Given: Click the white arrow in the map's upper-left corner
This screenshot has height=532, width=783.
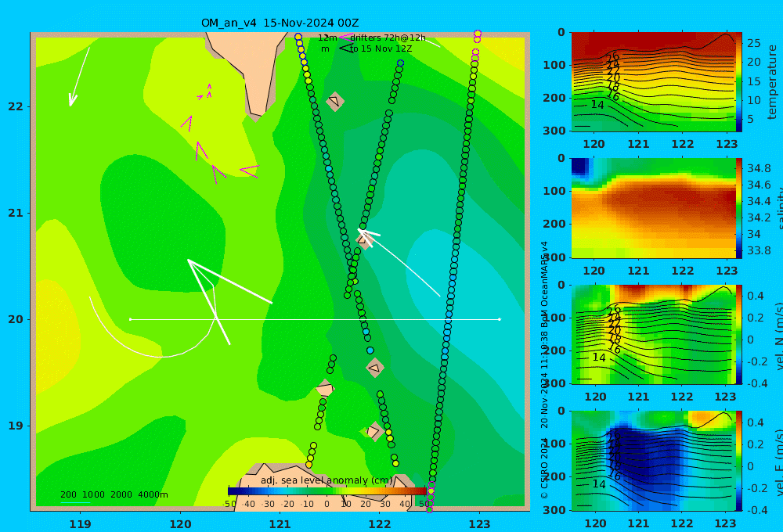Looking at the screenshot, I should 79,77.
